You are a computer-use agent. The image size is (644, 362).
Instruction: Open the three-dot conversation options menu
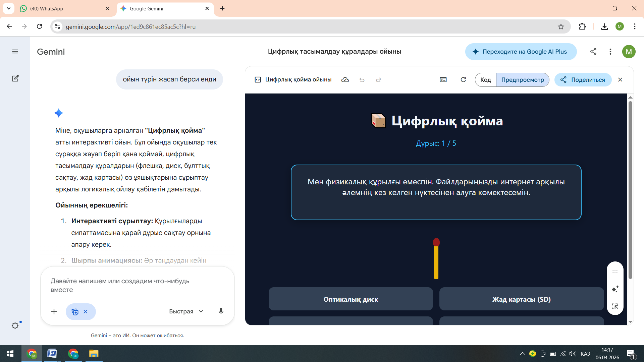610,52
